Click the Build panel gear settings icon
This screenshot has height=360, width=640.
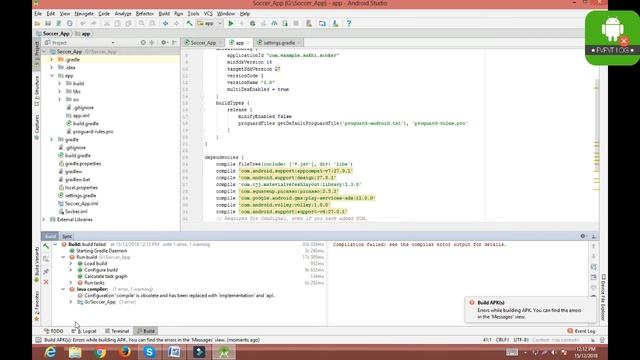(583, 236)
